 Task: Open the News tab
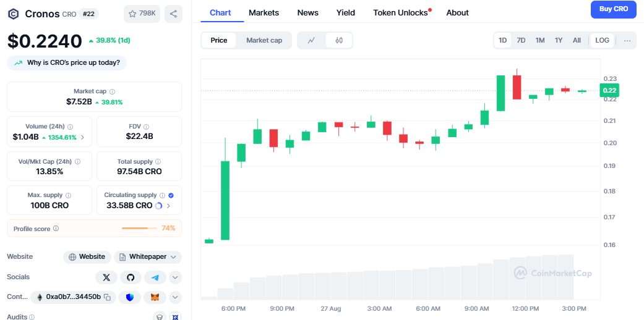click(307, 13)
